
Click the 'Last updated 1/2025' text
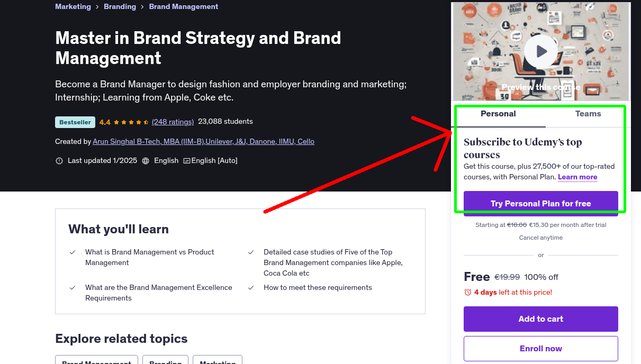coord(102,160)
